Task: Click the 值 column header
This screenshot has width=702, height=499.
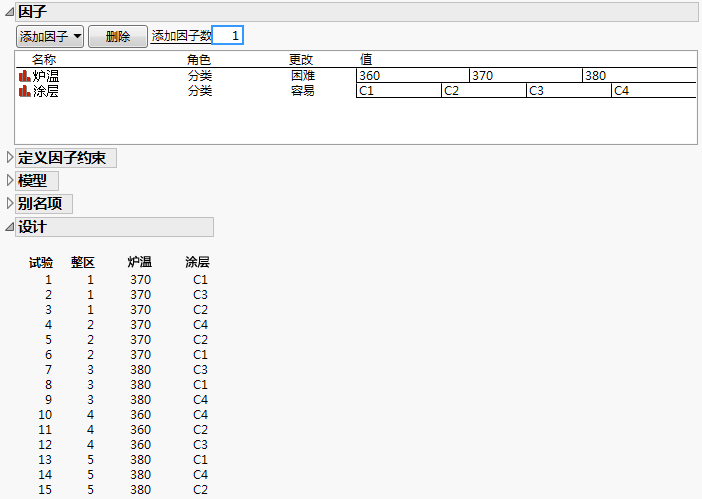Action: pyautogui.click(x=366, y=60)
